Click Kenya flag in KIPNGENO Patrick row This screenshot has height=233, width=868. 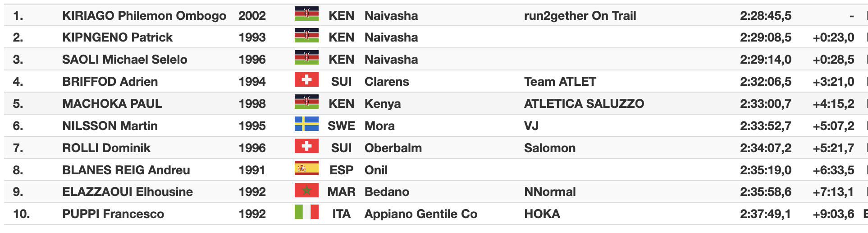click(306, 36)
